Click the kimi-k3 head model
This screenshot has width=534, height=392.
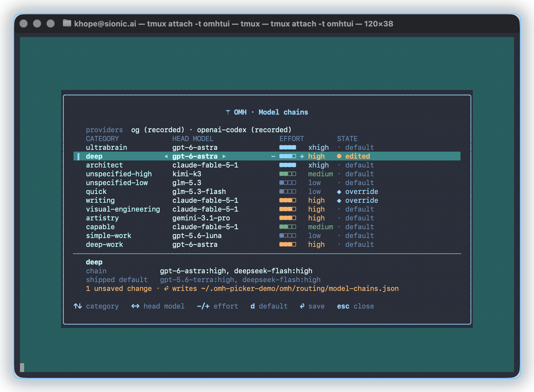[187, 174]
